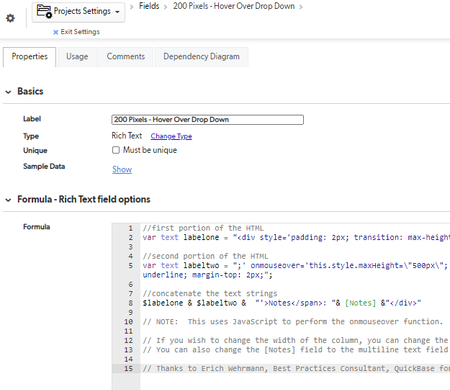Click the Fields breadcrumb link
This screenshot has width=450, height=390.
pos(149,6)
